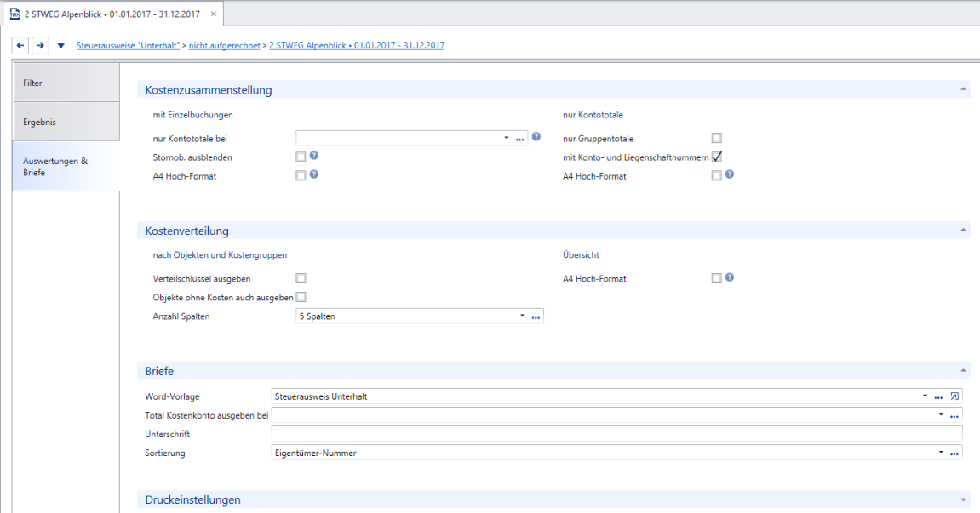Open the mit Einzelbuchungen report link
Viewport: 980px width, 513px height.
click(193, 115)
